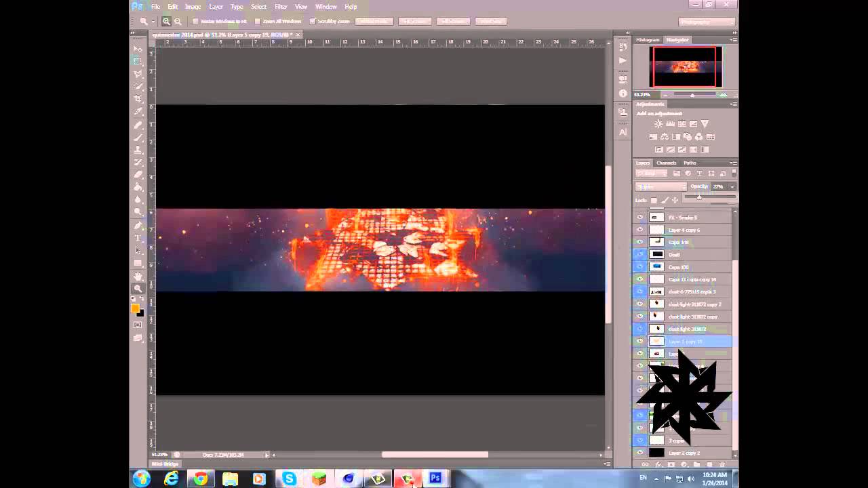Click the foreground color swatch
Screen dimensions: 868x488
[x=135, y=308]
